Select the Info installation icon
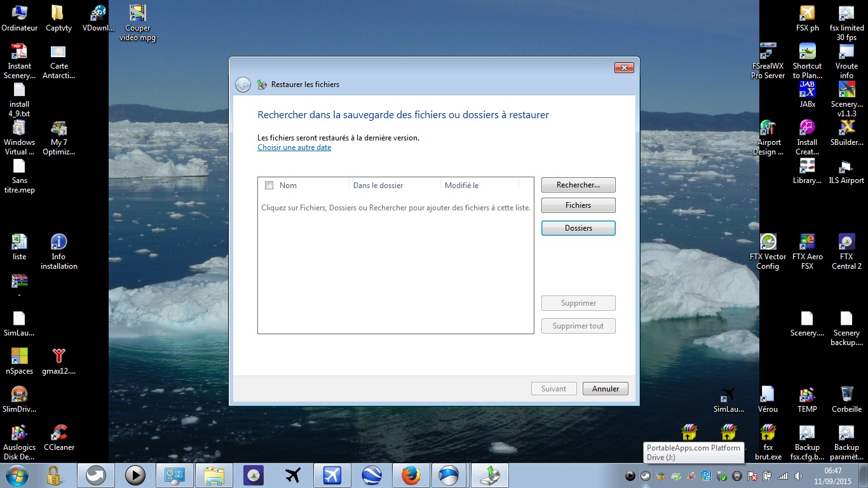 tap(58, 252)
